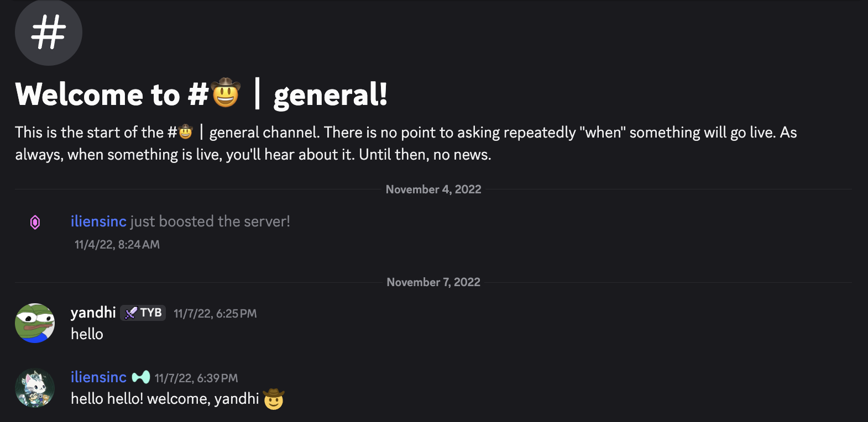The image size is (868, 422).
Task: Click the cowboy emoji in the channel description
Action: 186,132
